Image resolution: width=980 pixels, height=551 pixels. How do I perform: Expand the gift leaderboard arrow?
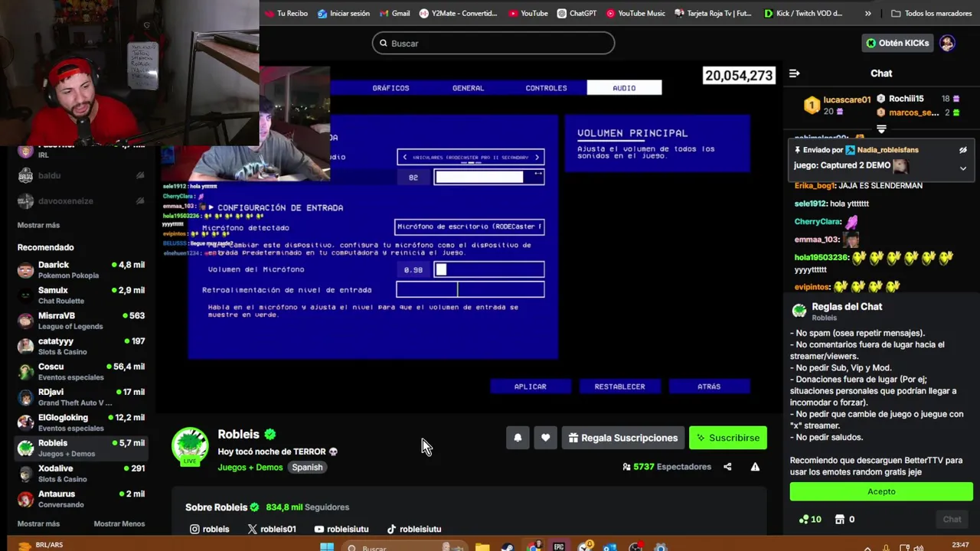coord(881,129)
